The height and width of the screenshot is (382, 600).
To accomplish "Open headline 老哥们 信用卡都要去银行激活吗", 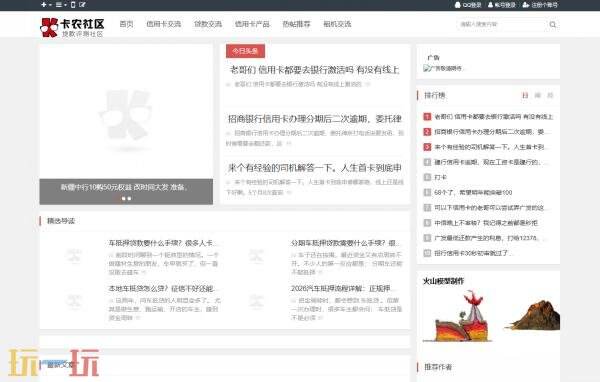I will [x=315, y=70].
